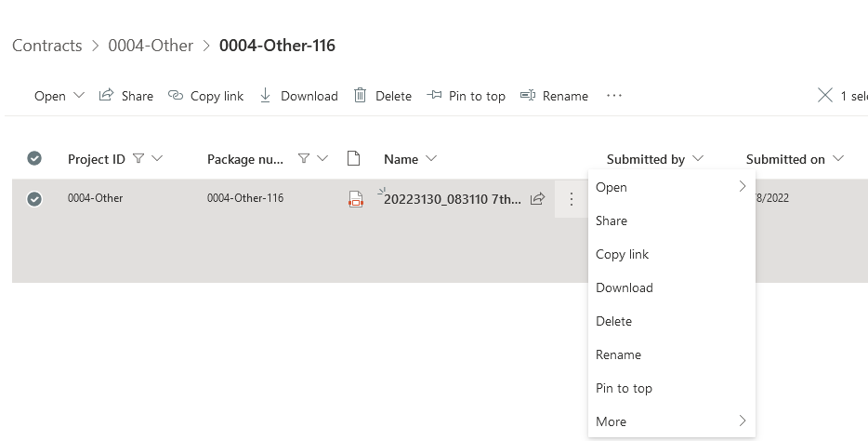
Task: Click the Rename label in the command bar
Action: [x=565, y=96]
